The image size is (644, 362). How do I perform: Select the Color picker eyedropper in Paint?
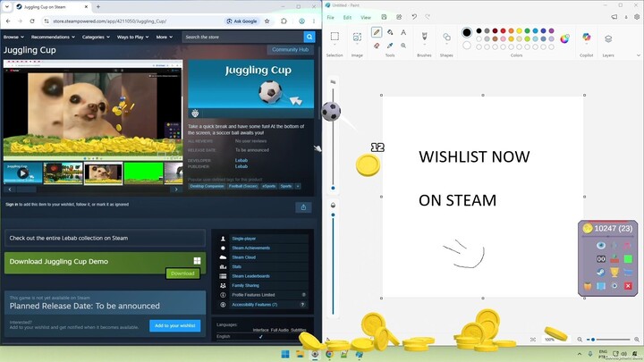click(x=390, y=46)
